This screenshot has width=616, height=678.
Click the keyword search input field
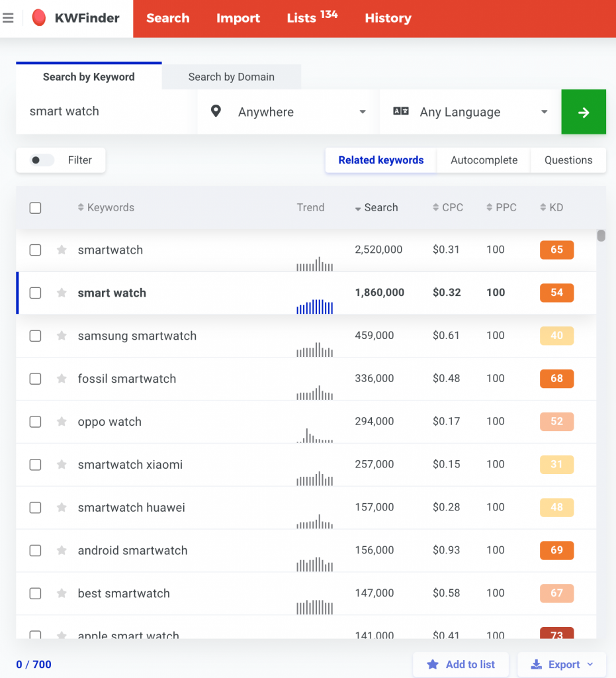[107, 111]
